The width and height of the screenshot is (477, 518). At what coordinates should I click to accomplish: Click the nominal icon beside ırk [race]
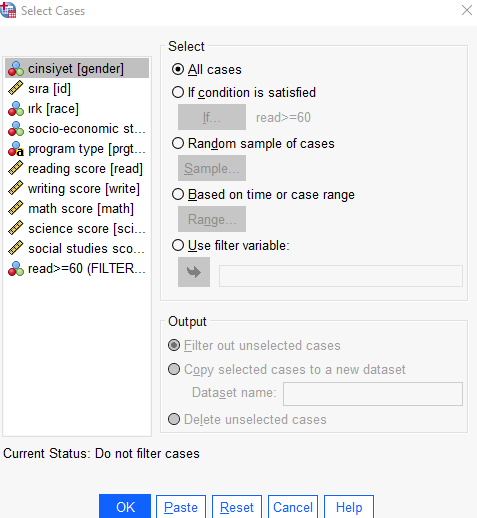pos(16,109)
